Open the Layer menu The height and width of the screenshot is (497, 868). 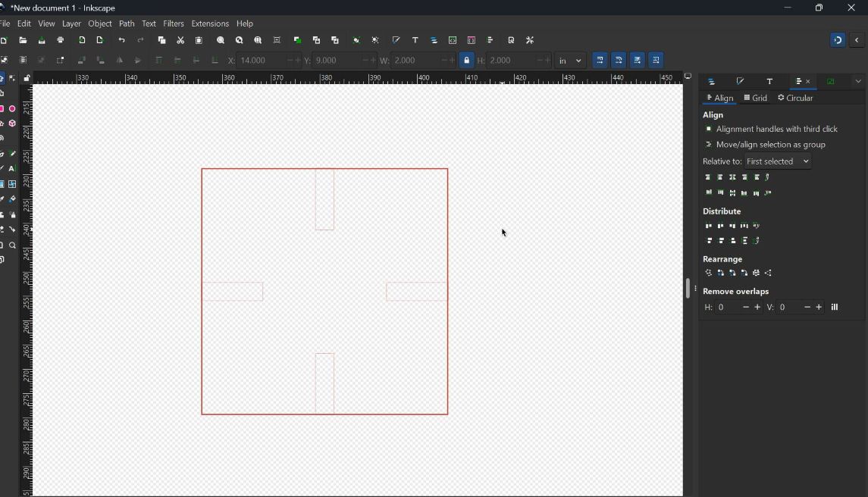point(71,23)
